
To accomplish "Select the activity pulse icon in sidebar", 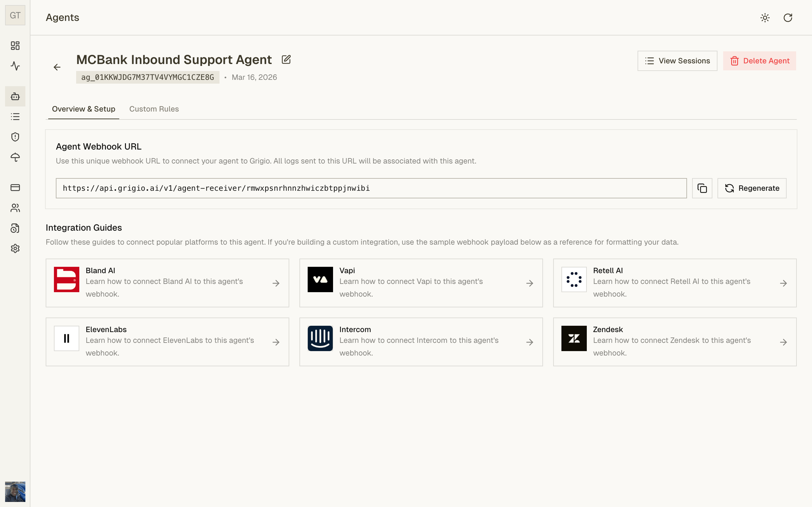I will 15,67.
